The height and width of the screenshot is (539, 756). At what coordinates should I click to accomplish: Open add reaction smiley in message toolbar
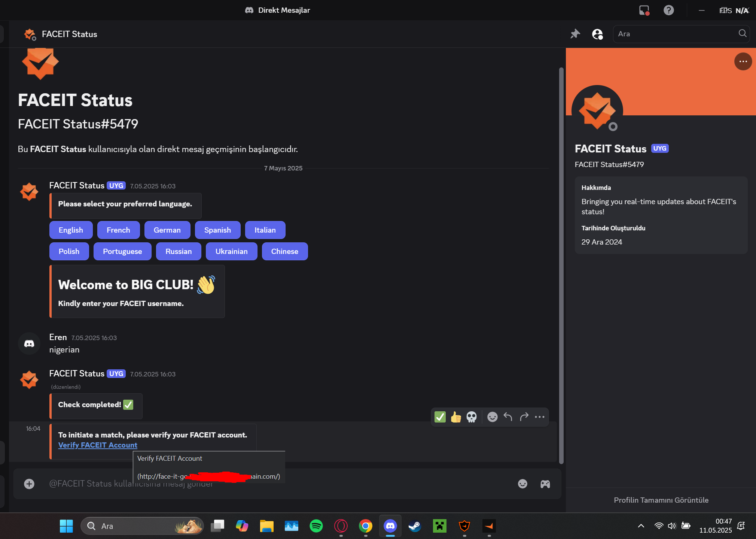(x=492, y=417)
